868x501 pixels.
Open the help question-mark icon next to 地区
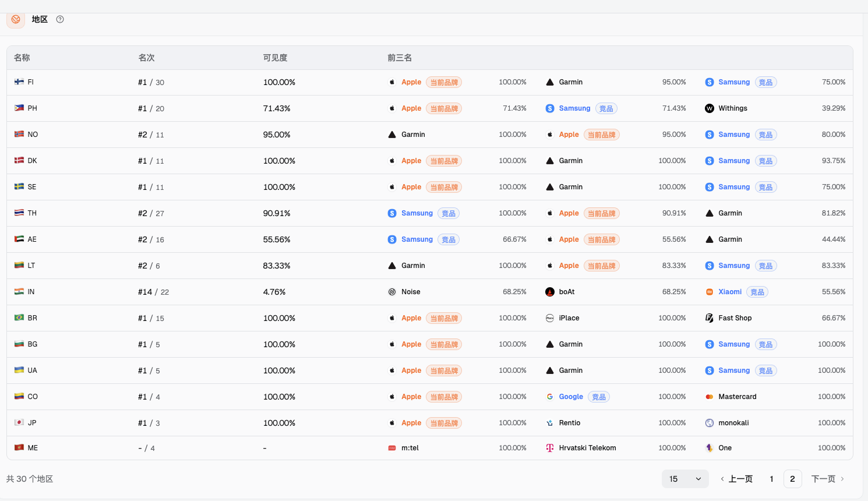tap(60, 19)
